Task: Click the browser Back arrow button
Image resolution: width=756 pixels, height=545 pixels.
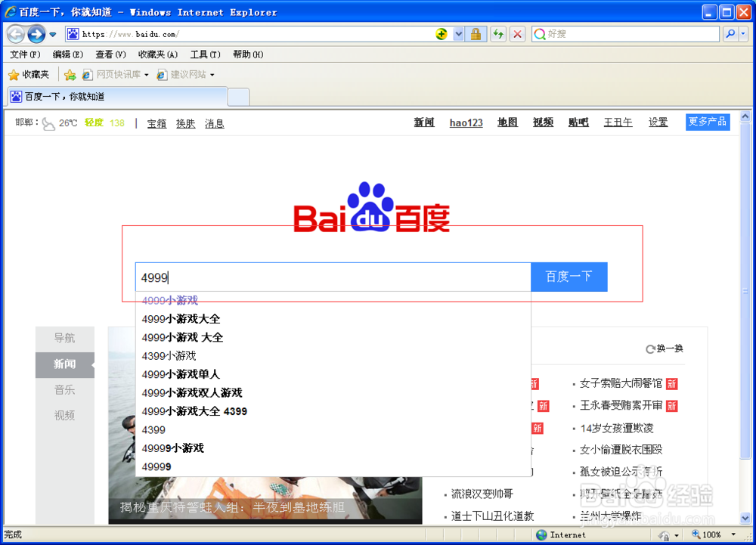Action: pyautogui.click(x=16, y=34)
